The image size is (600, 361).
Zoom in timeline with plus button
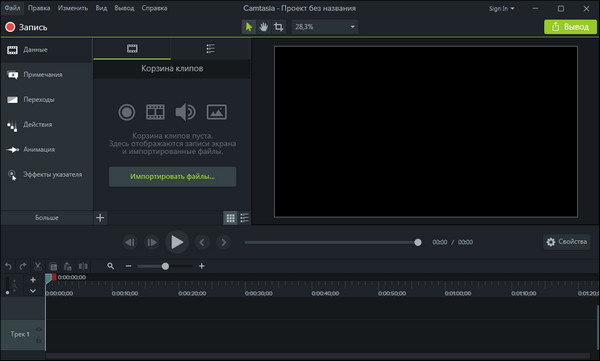pos(202,266)
